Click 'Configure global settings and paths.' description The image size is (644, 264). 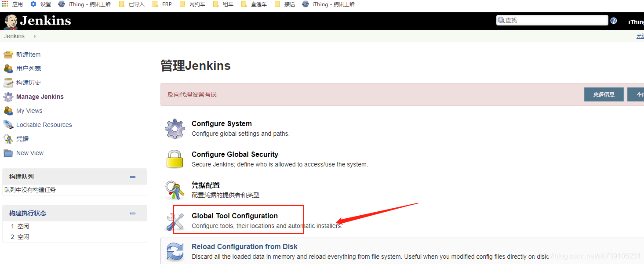pyautogui.click(x=240, y=134)
